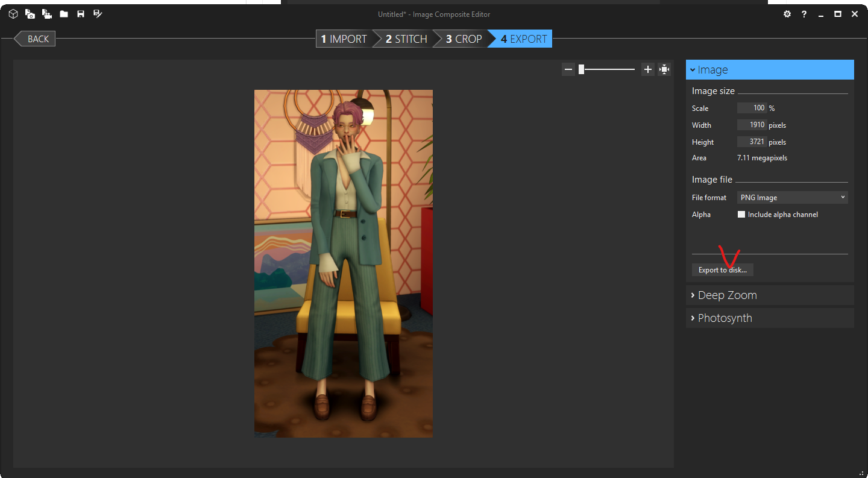This screenshot has width=868, height=478.
Task: Open the settings gear icon
Action: pyautogui.click(x=787, y=14)
